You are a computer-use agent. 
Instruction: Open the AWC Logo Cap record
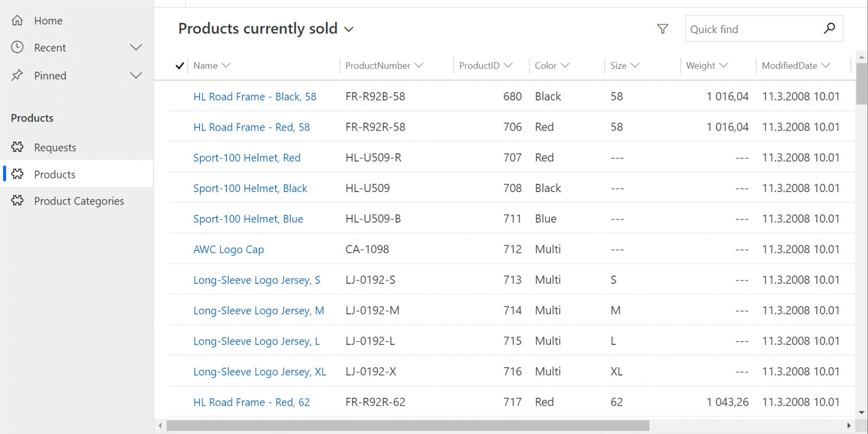pos(228,250)
